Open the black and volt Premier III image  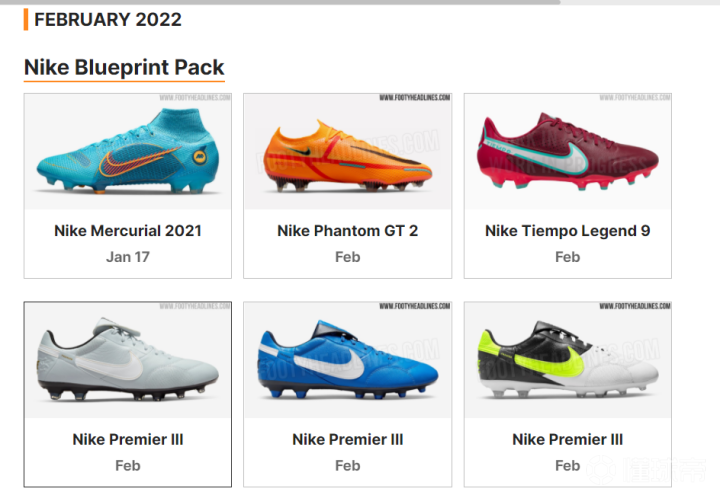coord(568,360)
